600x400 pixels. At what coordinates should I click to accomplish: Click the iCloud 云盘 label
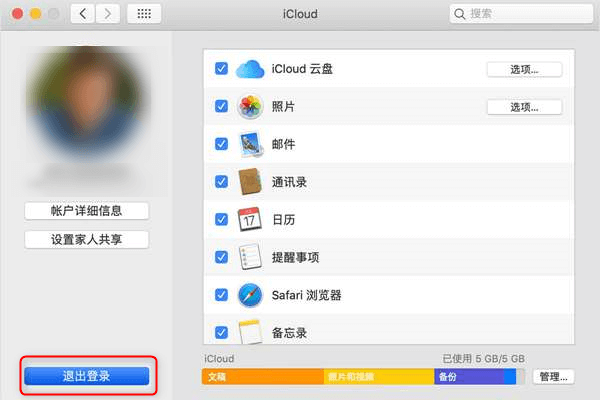pyautogui.click(x=302, y=69)
